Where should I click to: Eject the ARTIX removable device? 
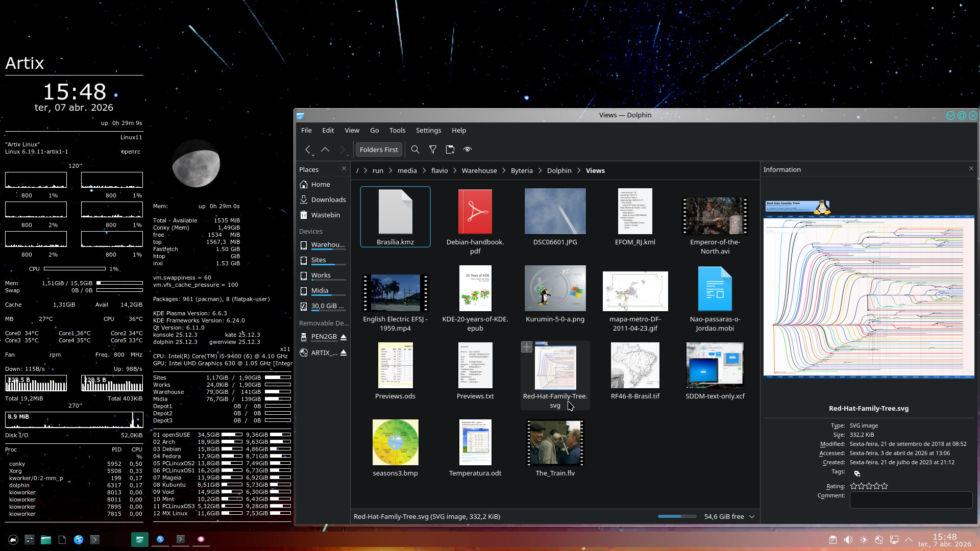(344, 353)
